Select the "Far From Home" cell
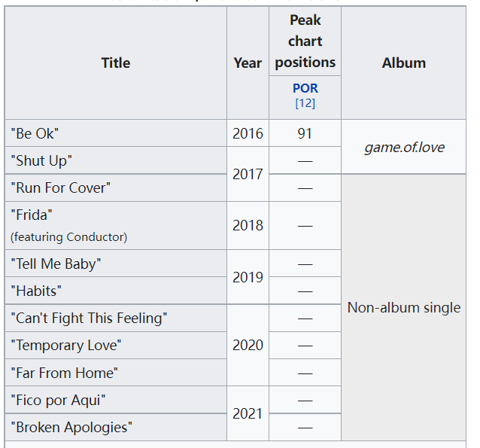 point(64,373)
